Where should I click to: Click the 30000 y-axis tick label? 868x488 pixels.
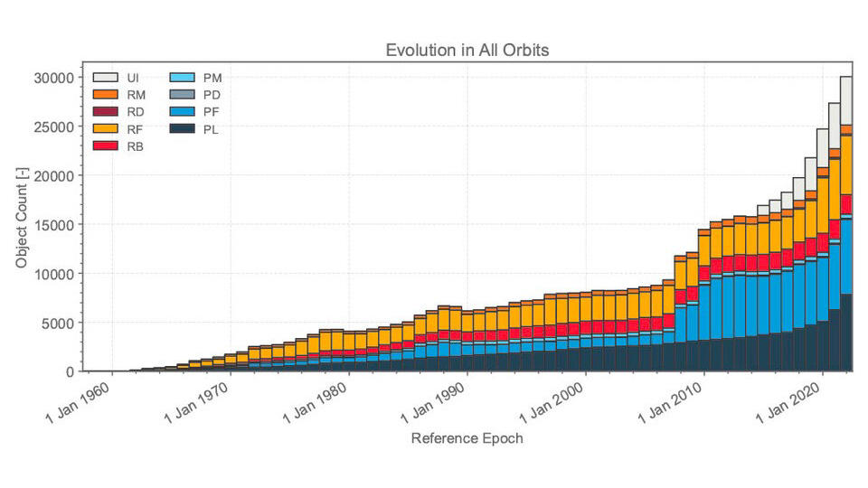pyautogui.click(x=53, y=78)
